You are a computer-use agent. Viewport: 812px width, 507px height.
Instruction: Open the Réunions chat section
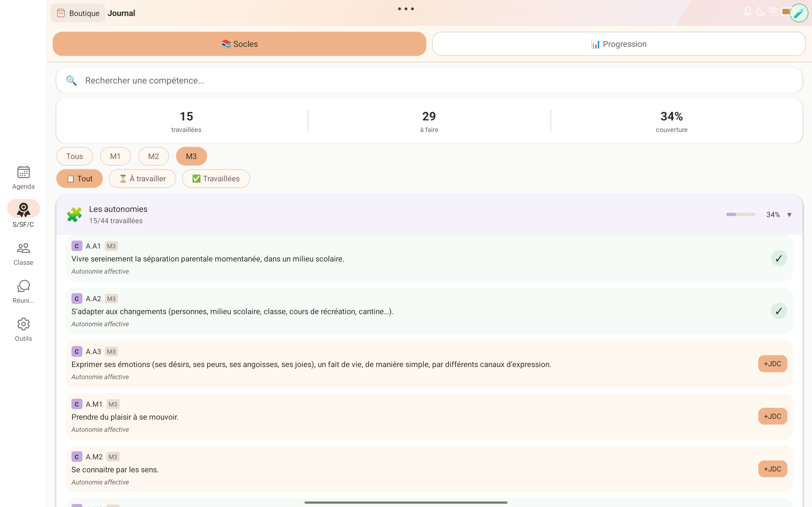point(23,291)
